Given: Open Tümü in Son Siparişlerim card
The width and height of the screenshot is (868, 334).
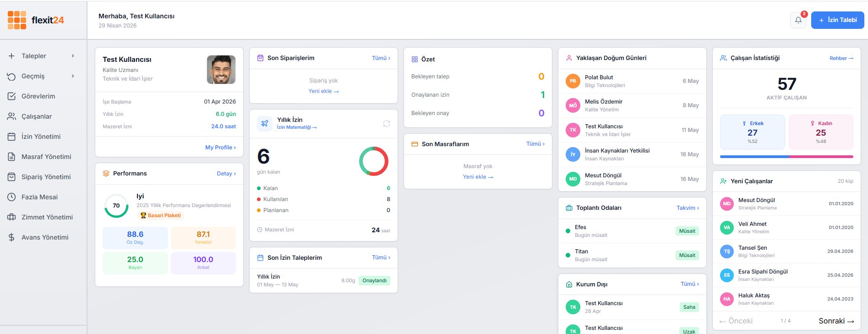Looking at the screenshot, I should [381, 58].
